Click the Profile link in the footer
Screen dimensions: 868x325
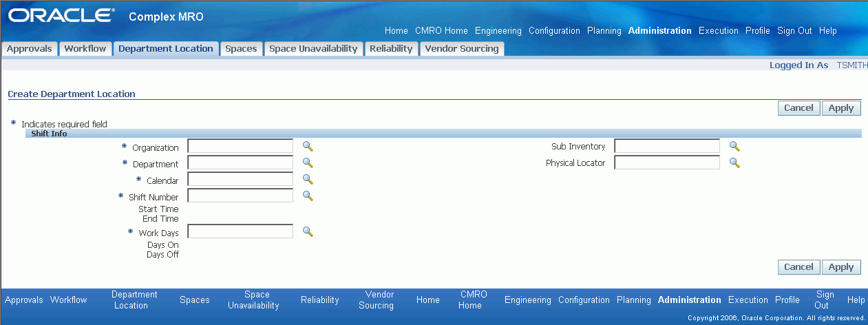(787, 300)
